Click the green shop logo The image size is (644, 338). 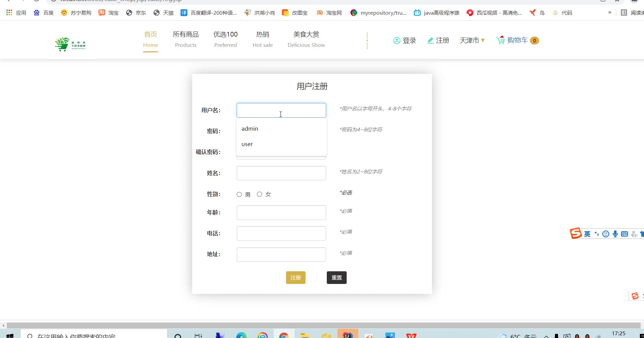pyautogui.click(x=70, y=44)
